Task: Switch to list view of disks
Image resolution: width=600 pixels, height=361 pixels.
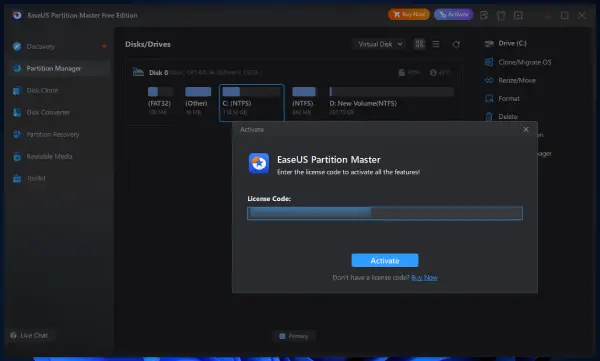Action: click(436, 44)
